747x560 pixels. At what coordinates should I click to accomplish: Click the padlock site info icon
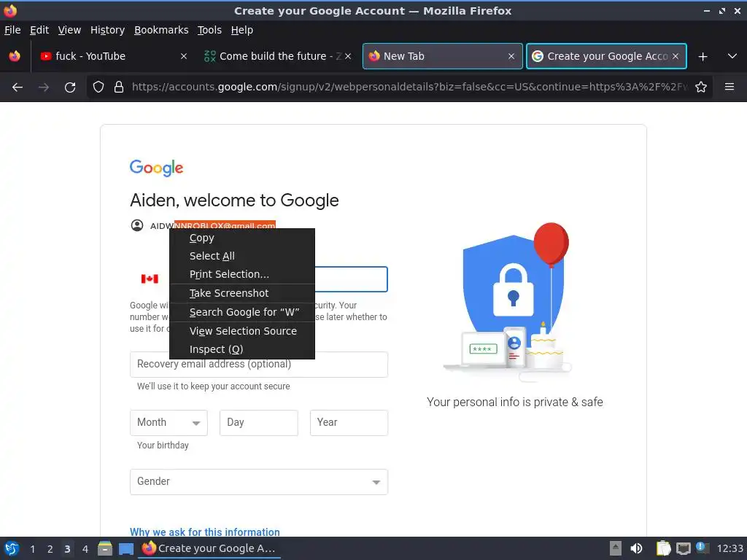coord(119,87)
